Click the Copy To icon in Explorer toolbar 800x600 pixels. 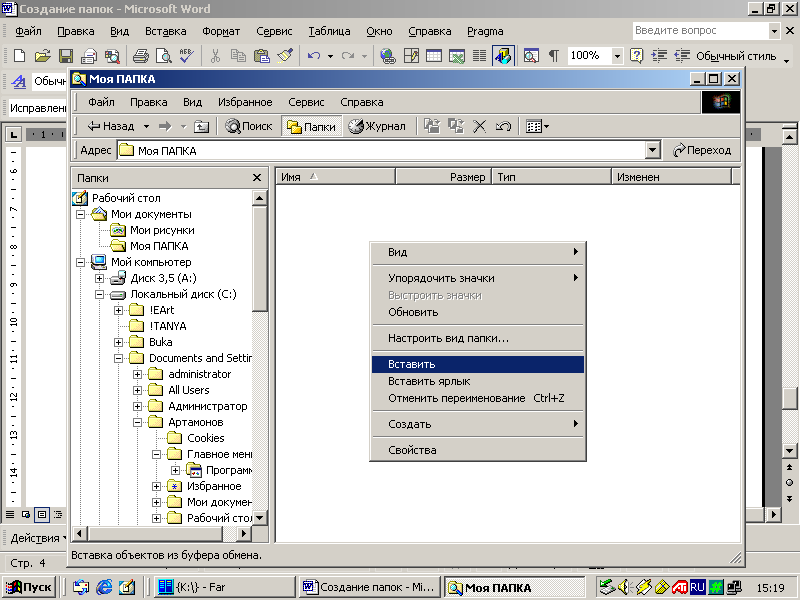tap(456, 126)
